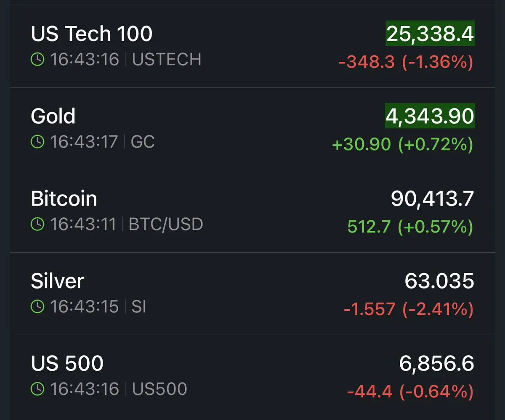Click the clock icon next to Silver timestamp

pos(37,307)
